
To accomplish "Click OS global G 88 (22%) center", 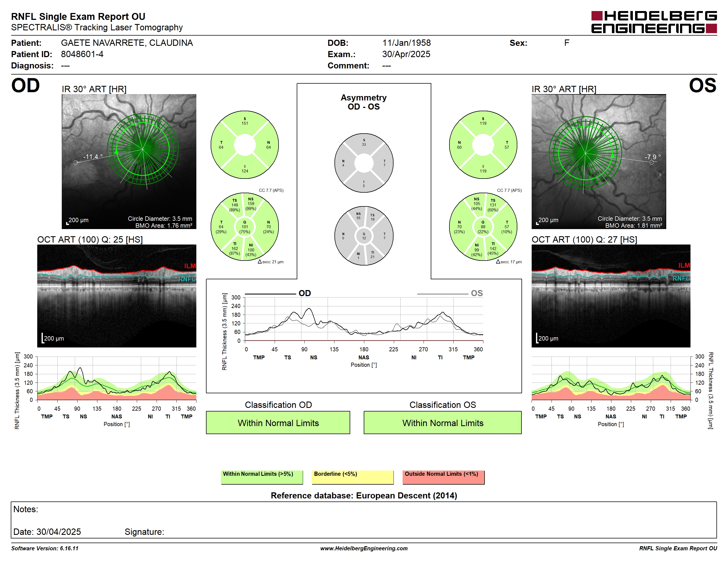I will click(x=483, y=227).
